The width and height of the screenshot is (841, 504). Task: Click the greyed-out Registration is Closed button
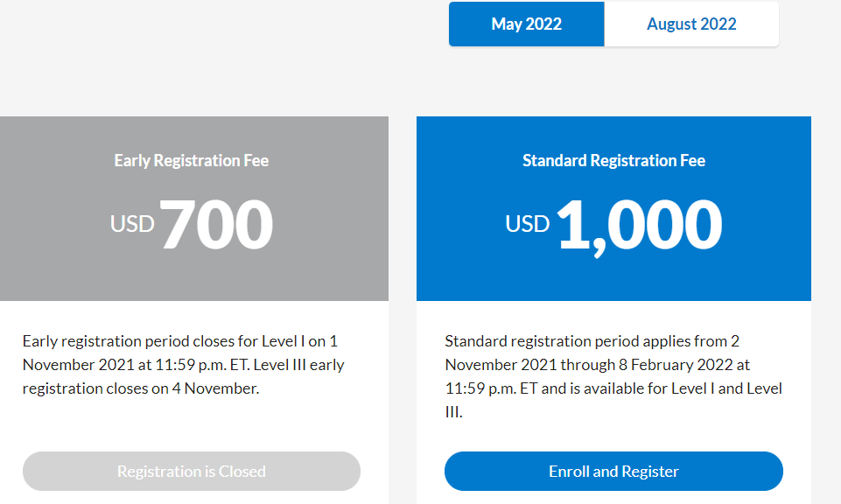point(192,471)
